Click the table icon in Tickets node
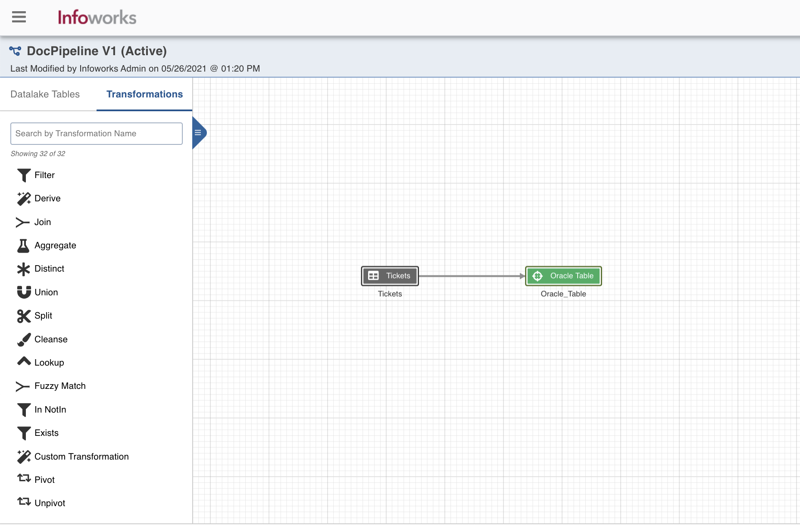Viewport: 800px width, 532px height. (x=373, y=276)
